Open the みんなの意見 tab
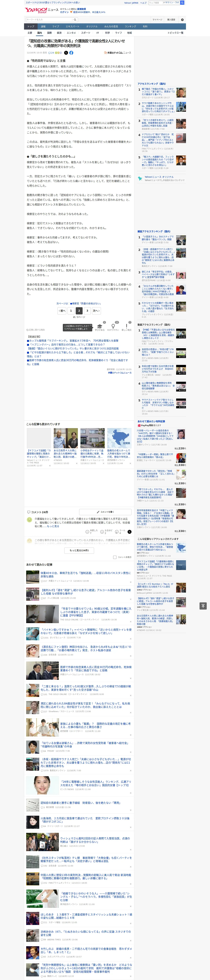This screenshot has height=980, width=210. coord(111,26)
